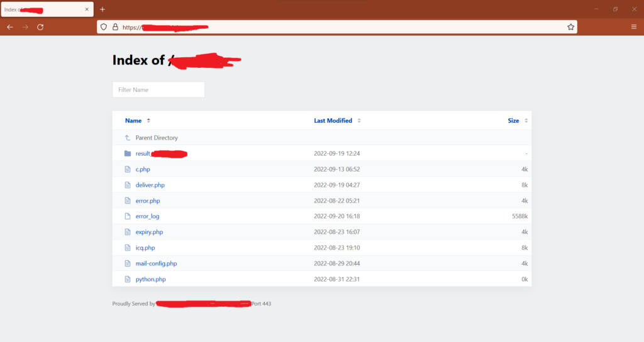This screenshot has width=644, height=342.
Task: Open the python.php file link
Action: point(151,279)
